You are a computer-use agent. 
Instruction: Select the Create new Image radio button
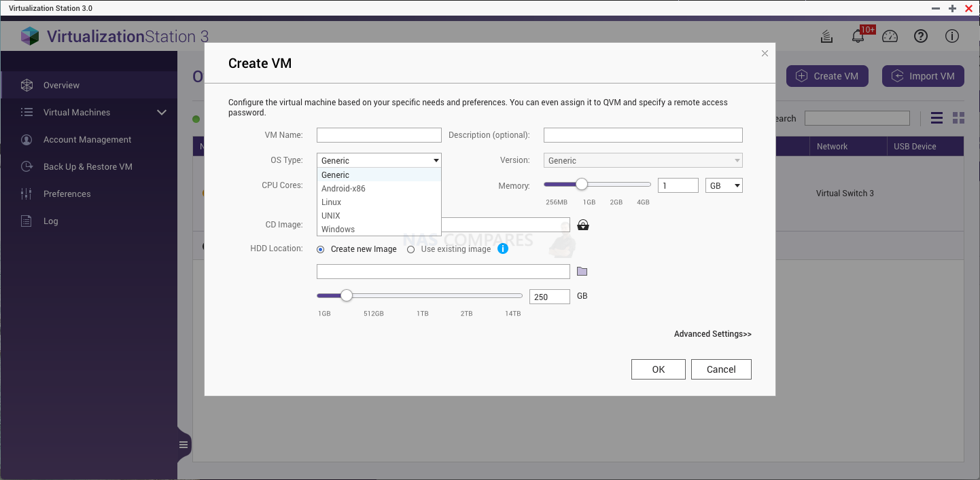(x=321, y=249)
